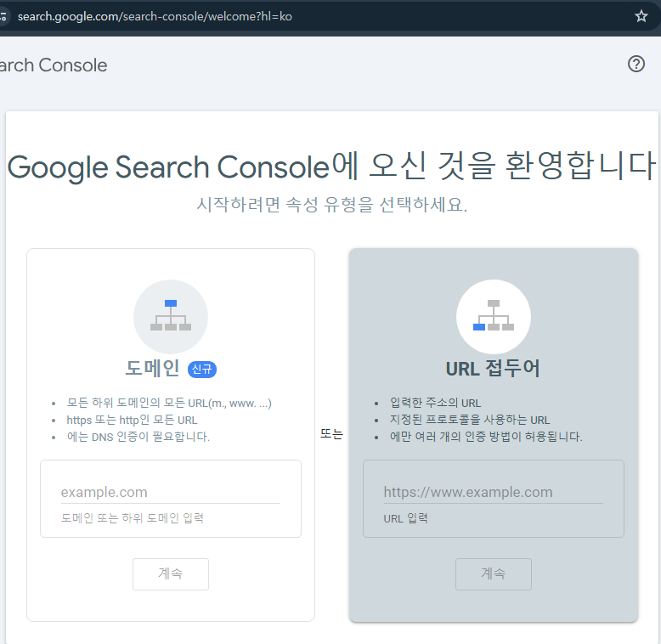Click the Domain property network icon
This screenshot has height=644, width=661.
pos(171,316)
